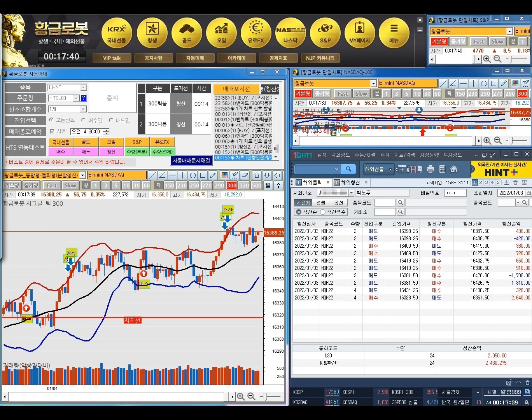This screenshot has height=420, width=532.
Task: Open the 항셍 (Hang Seng) round button
Action: pos(152,33)
